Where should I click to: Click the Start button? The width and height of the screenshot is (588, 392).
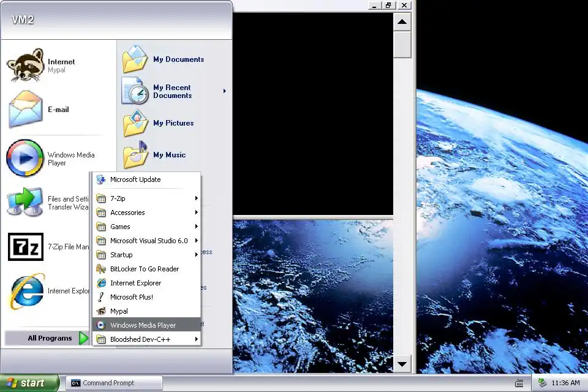29,383
